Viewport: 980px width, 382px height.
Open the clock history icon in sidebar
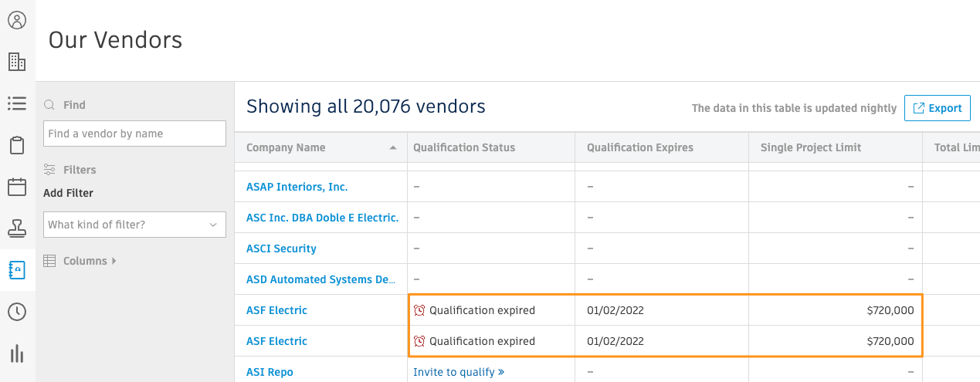(17, 312)
